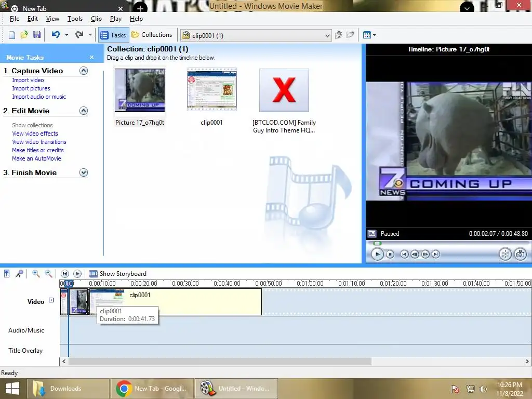Open the Views dropdown icon
532x399 pixels.
[369, 35]
